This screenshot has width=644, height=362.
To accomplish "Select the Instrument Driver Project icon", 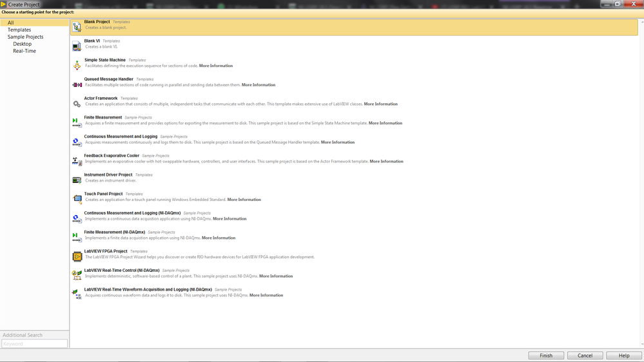I will pos(77,180).
